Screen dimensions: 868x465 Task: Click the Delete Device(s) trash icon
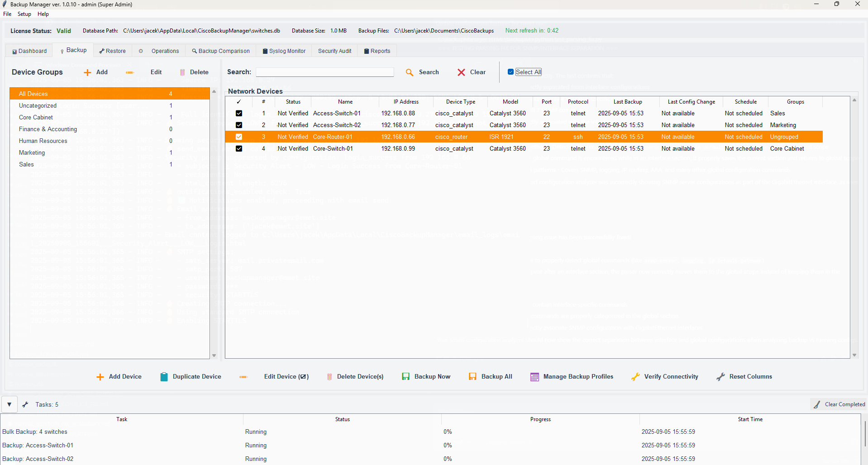[x=329, y=377]
